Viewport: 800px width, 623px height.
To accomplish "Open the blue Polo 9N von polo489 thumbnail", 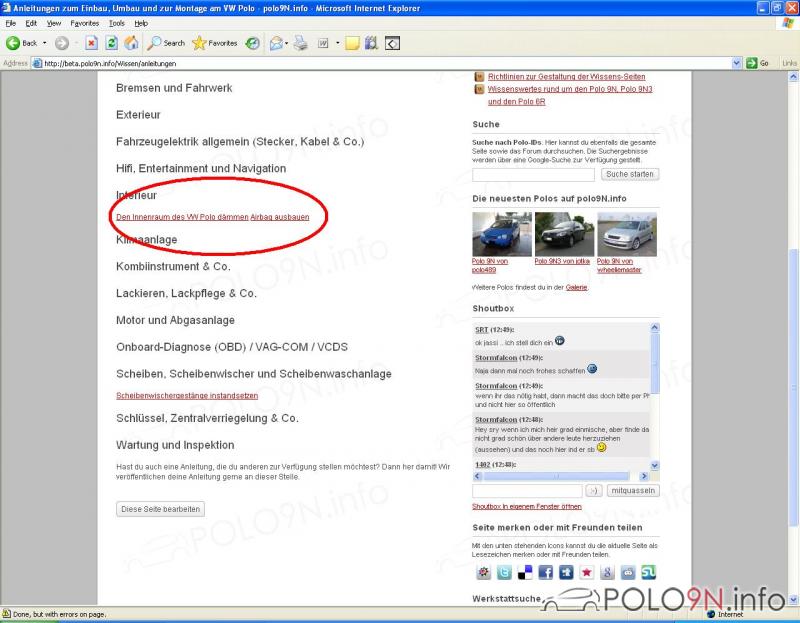I will (x=502, y=234).
